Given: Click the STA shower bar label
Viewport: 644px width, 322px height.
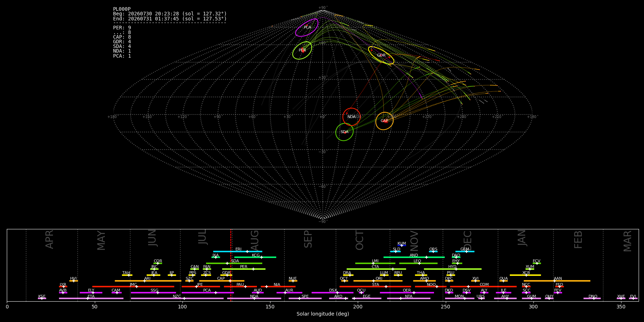Looking at the screenshot, I should [x=375, y=285].
